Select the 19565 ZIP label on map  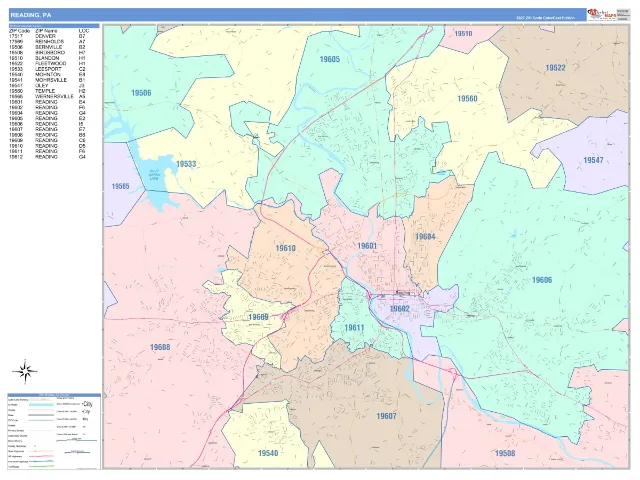tap(120, 187)
